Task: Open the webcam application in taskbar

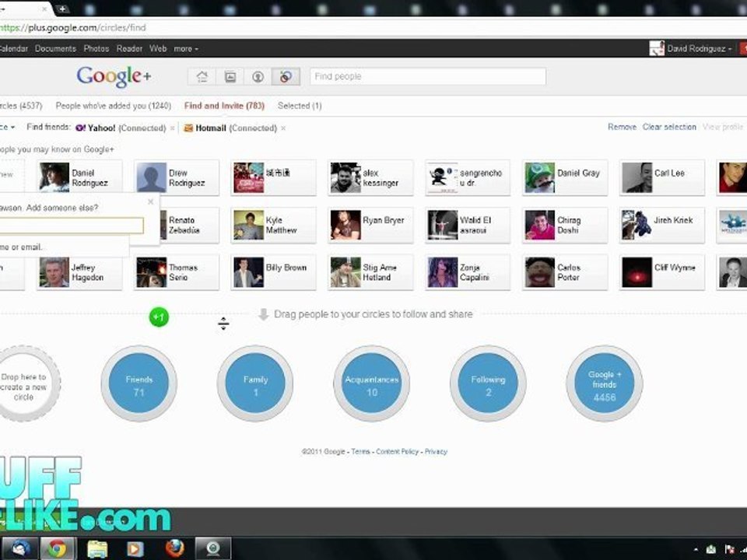Action: (x=213, y=549)
